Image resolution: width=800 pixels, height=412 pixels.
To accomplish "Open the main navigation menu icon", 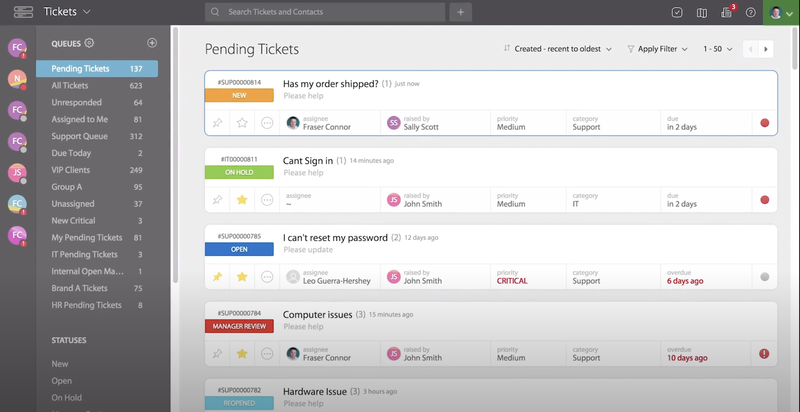I will point(23,12).
